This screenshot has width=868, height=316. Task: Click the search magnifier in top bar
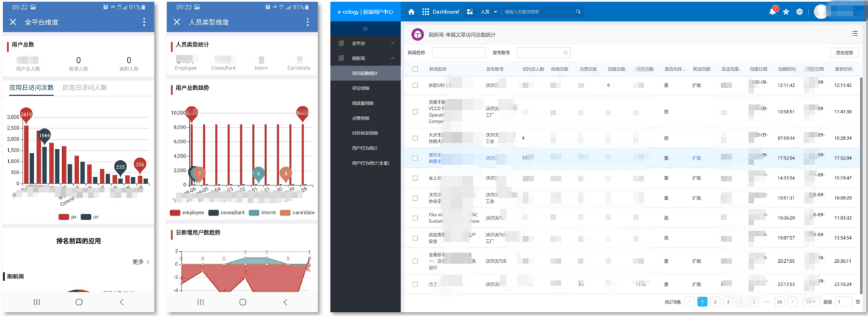pyautogui.click(x=578, y=12)
